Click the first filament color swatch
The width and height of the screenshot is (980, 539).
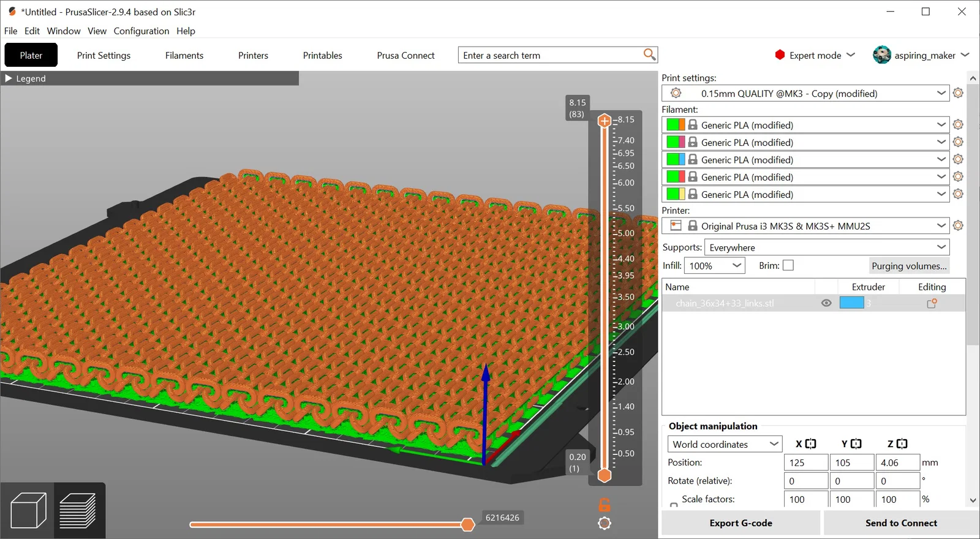coord(676,124)
